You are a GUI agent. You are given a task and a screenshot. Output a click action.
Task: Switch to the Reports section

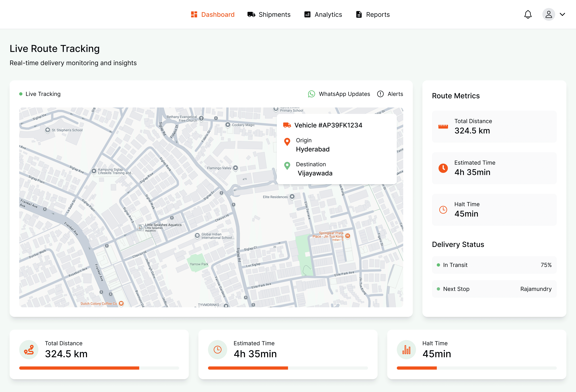point(373,14)
